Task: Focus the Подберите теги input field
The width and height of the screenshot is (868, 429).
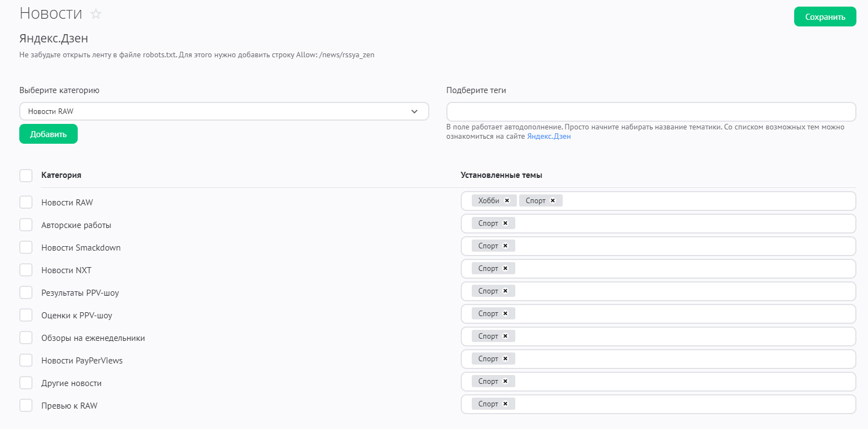Action: click(x=651, y=112)
